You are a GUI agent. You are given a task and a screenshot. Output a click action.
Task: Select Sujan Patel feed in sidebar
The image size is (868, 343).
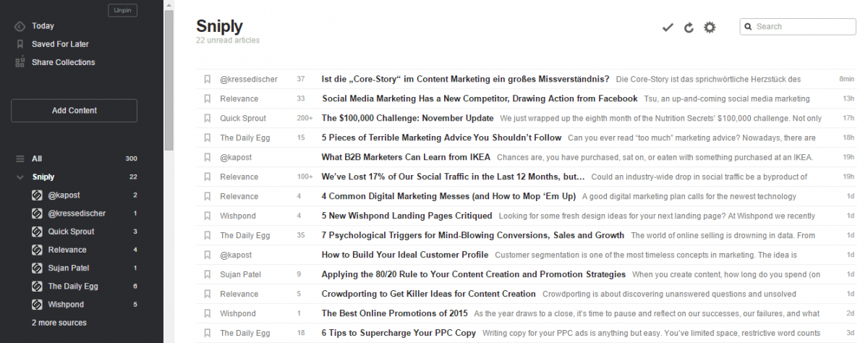(69, 268)
